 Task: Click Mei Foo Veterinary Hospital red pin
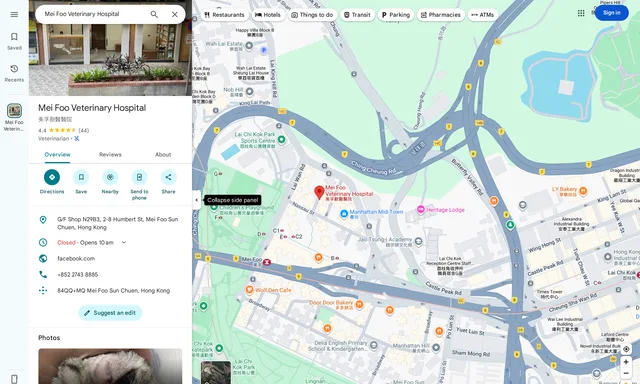click(319, 192)
